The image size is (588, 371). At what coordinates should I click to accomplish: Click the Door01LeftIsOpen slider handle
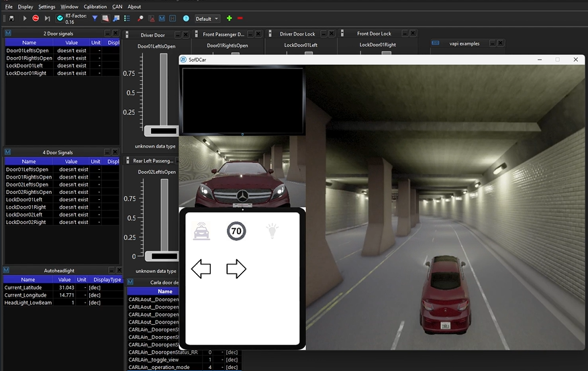[x=162, y=129]
